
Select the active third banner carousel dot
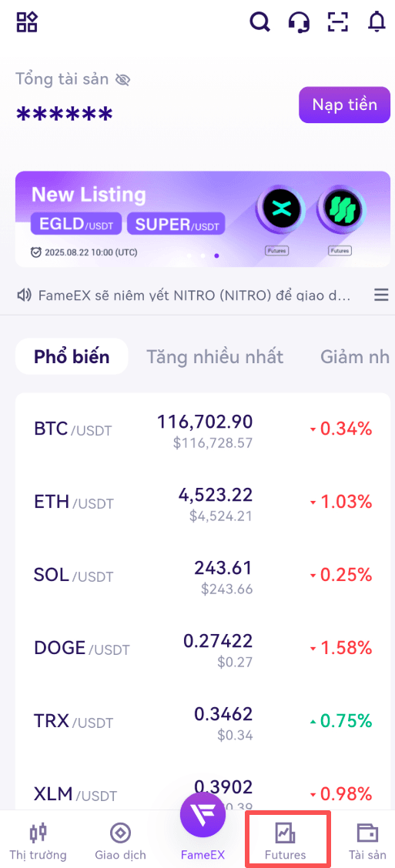(x=216, y=255)
